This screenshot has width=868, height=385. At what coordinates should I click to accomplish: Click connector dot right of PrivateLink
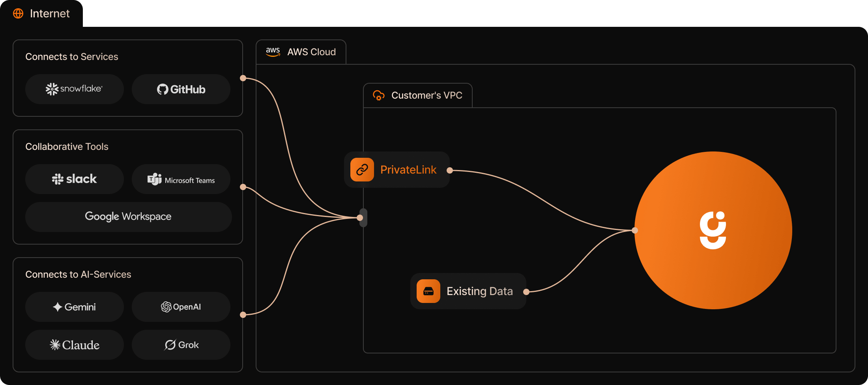pos(450,170)
